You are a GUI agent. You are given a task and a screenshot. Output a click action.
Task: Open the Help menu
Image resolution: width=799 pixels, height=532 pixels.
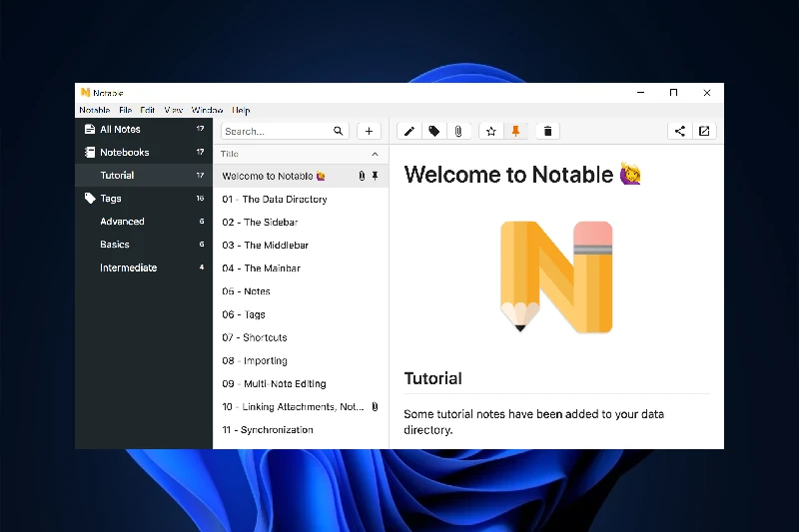pyautogui.click(x=241, y=110)
